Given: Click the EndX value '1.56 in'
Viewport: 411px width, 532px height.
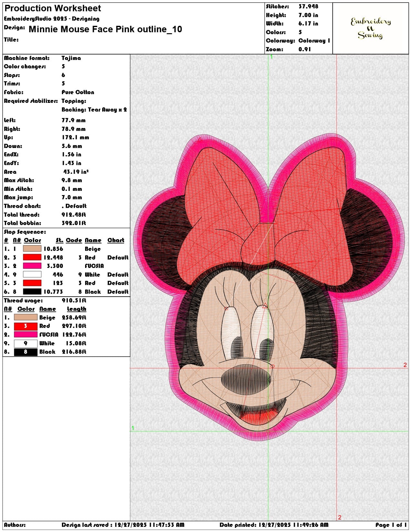Looking at the screenshot, I should click(x=71, y=154).
